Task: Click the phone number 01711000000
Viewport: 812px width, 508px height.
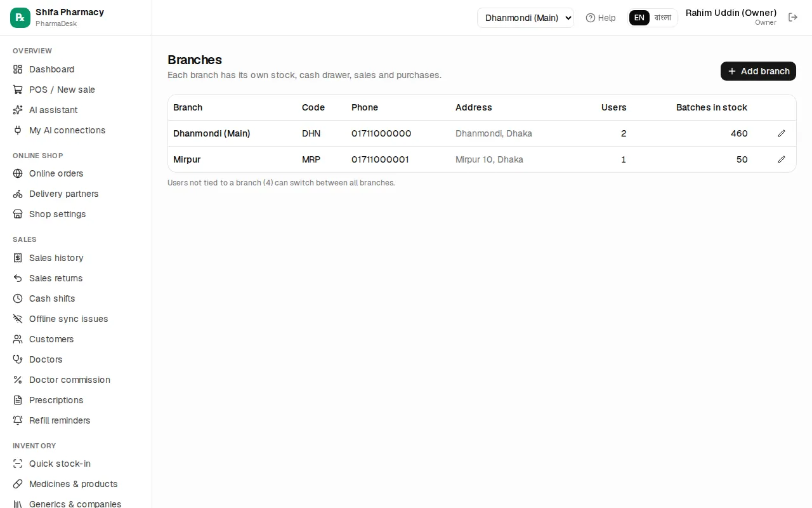Action: coord(381,133)
